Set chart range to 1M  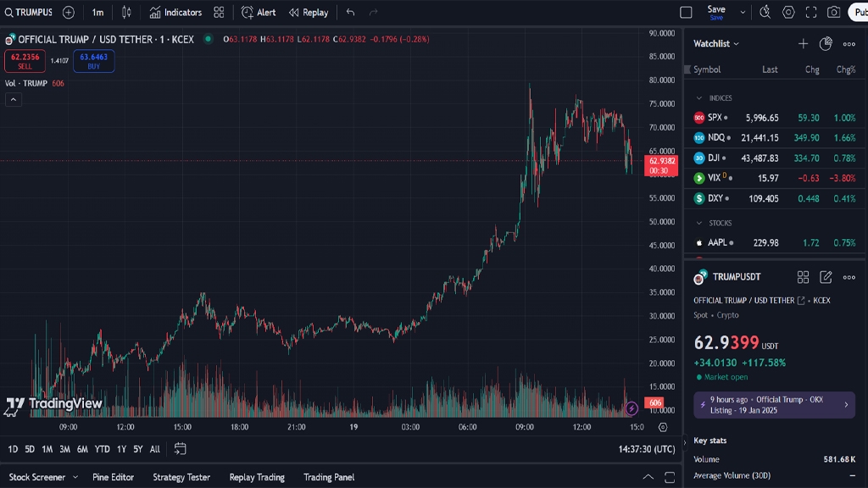[x=47, y=449]
